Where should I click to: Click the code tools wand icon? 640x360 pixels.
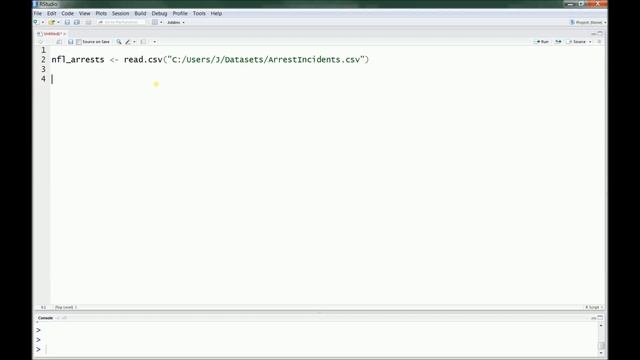pyautogui.click(x=128, y=42)
